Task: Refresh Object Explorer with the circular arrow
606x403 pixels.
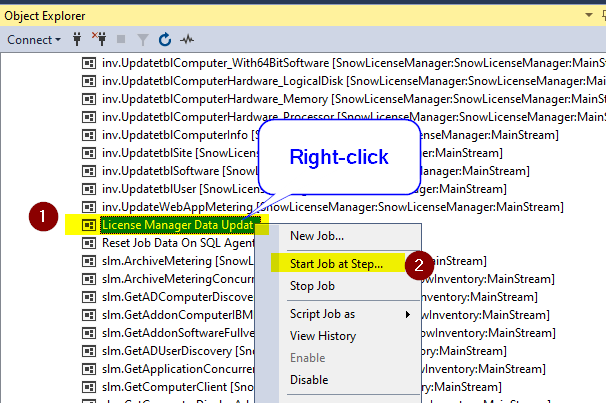Action: [x=165, y=39]
